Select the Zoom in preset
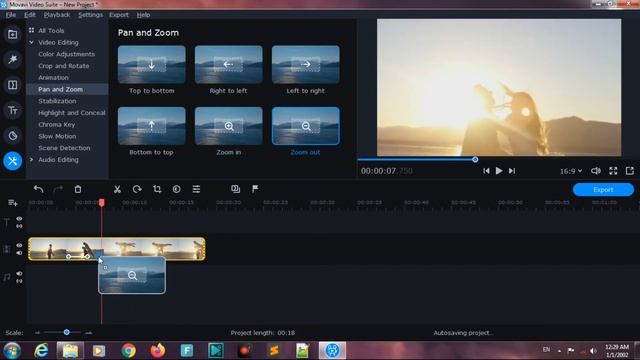640x360 pixels. coord(229,126)
